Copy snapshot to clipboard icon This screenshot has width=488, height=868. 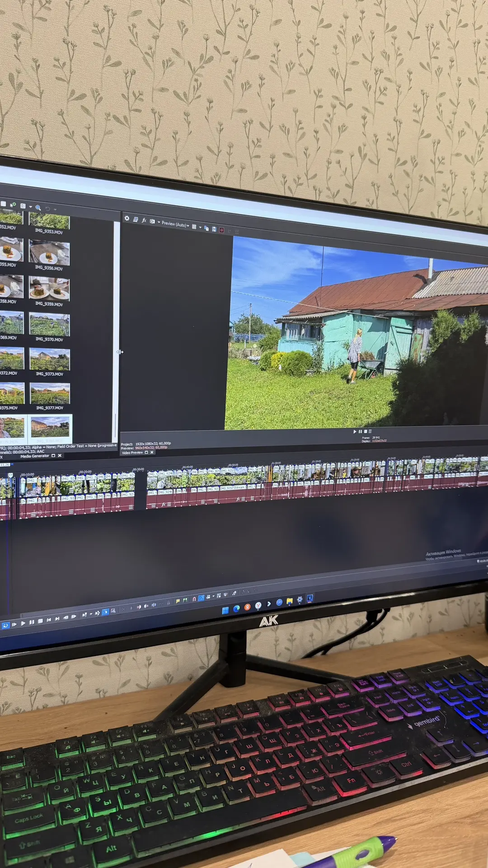pyautogui.click(x=206, y=228)
